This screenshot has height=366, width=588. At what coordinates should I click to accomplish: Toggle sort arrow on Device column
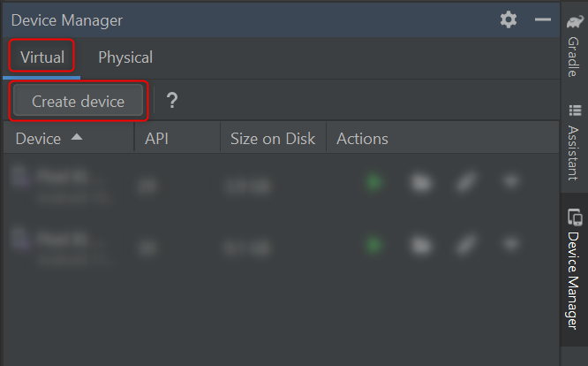(x=77, y=137)
